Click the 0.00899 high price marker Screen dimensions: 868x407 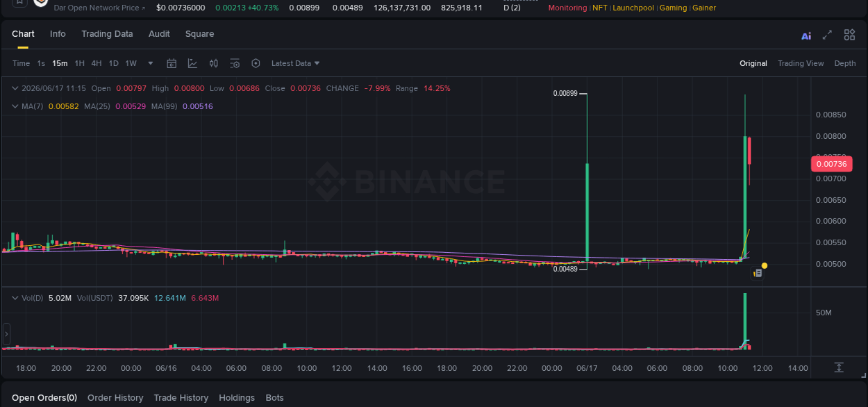pos(565,93)
